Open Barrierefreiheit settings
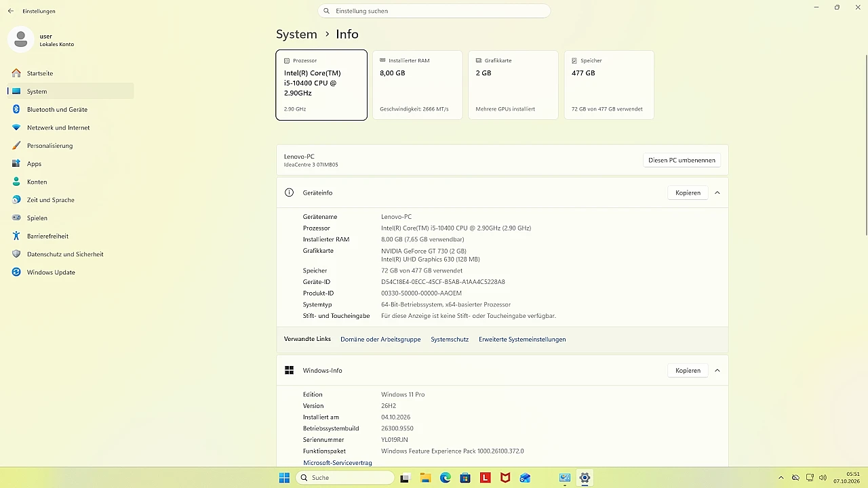Viewport: 868px width, 488px height. point(71,236)
